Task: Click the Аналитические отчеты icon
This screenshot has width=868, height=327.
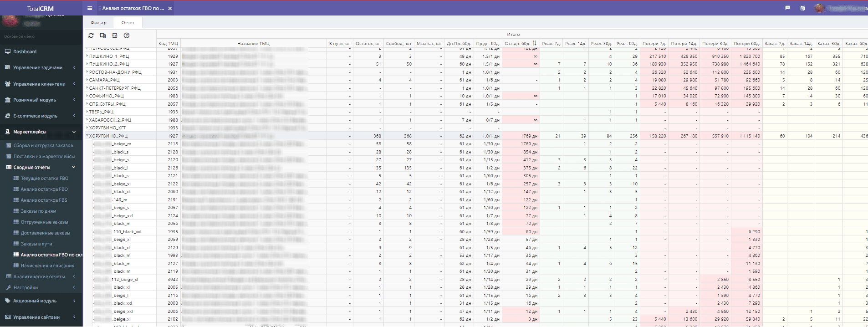Action: [x=9, y=276]
